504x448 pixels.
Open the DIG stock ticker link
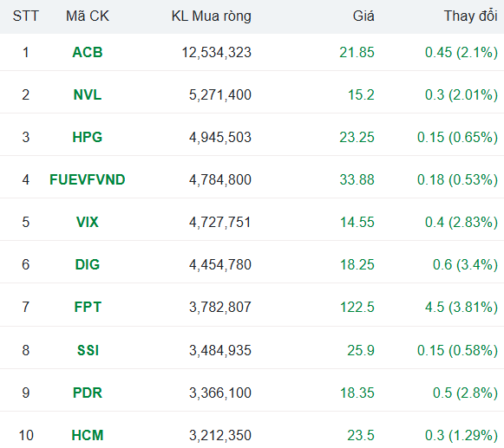point(88,264)
